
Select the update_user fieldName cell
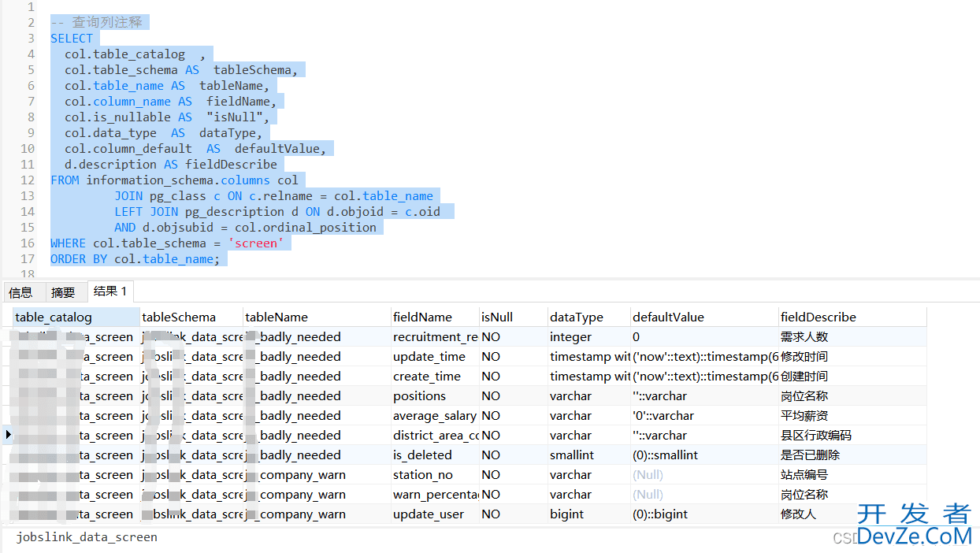[x=435, y=514]
